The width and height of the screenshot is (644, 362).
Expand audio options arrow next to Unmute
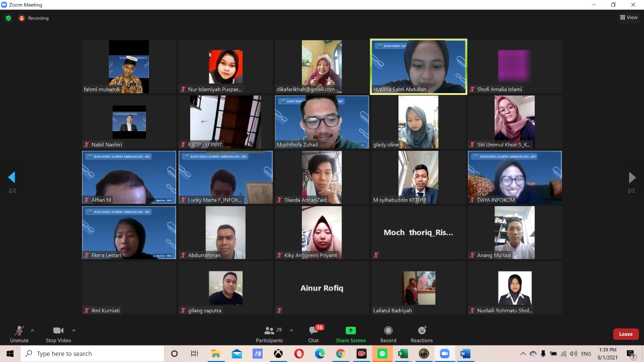[x=33, y=330]
